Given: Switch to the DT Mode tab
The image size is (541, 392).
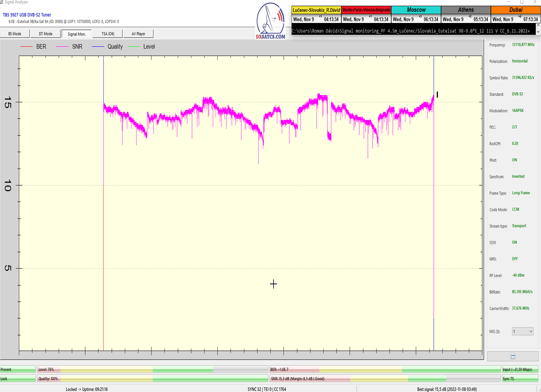Looking at the screenshot, I should (x=46, y=34).
